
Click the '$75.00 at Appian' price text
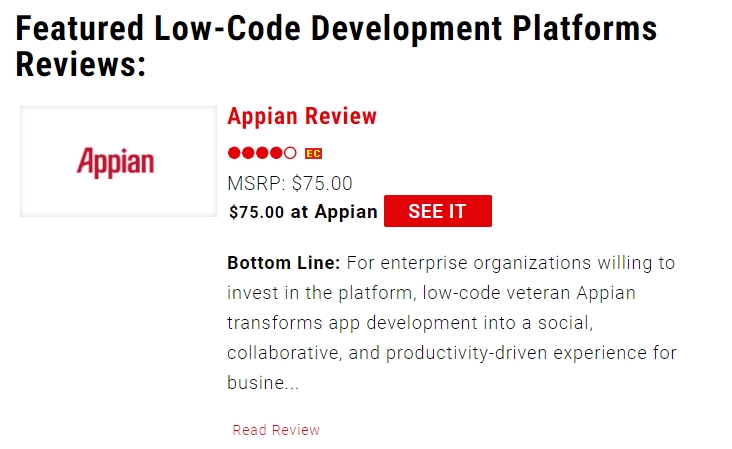coord(303,212)
